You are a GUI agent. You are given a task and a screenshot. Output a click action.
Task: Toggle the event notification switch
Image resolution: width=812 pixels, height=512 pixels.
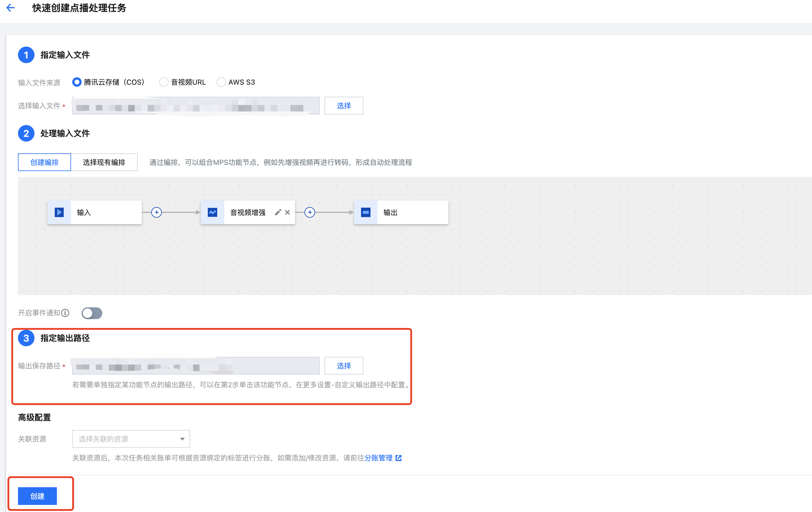pyautogui.click(x=92, y=313)
